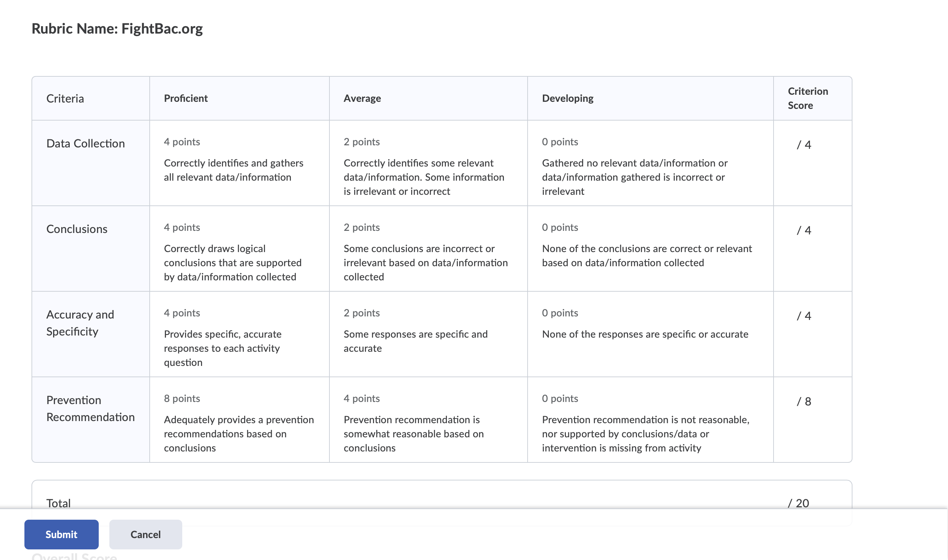This screenshot has width=948, height=560.
Task: Choose Average 2 points for Conclusions
Action: (x=428, y=249)
